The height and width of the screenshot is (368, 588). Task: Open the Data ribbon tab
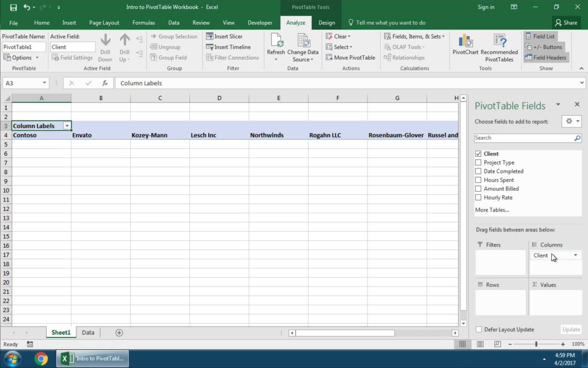click(174, 23)
